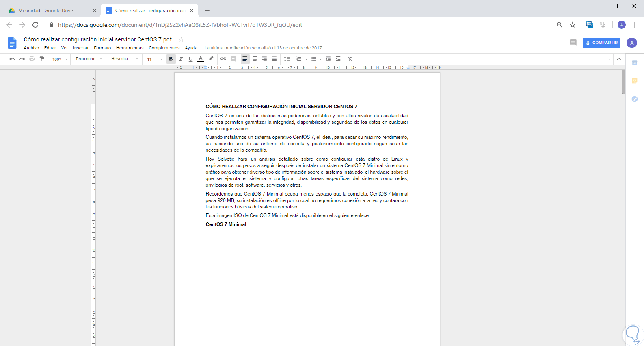The height and width of the screenshot is (346, 644).
Task: Open Google Tasks side panel
Action: (635, 99)
